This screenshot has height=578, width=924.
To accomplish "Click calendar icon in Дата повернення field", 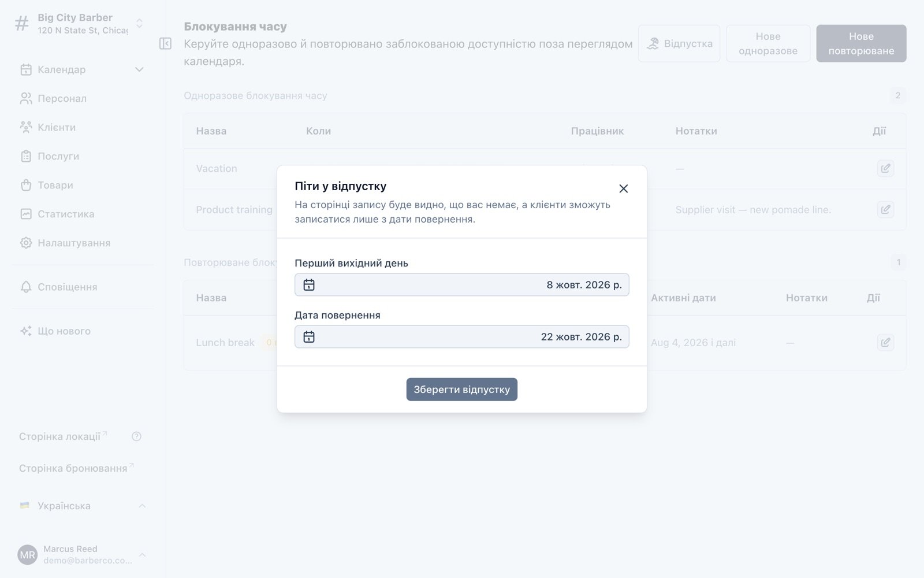I will coord(309,337).
